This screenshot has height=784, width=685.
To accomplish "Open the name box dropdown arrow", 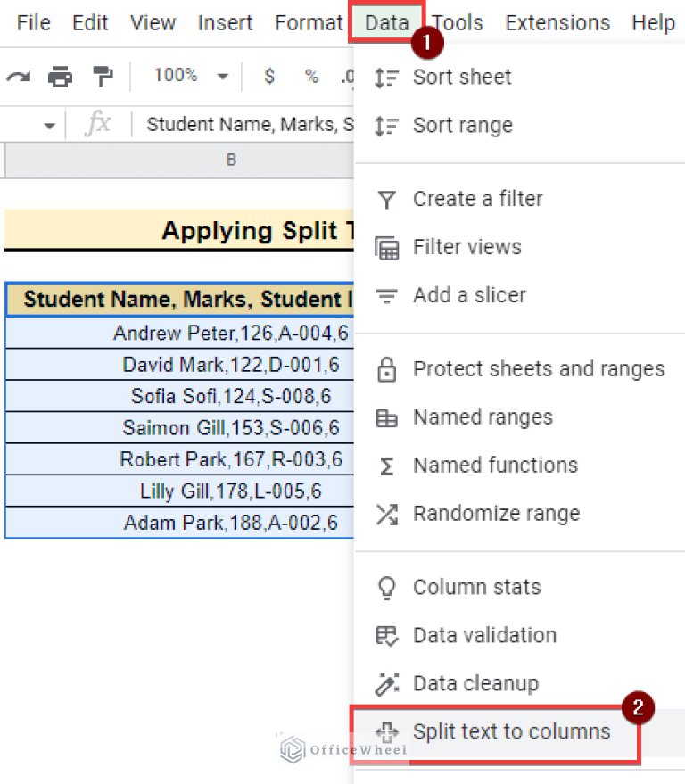I will [49, 126].
